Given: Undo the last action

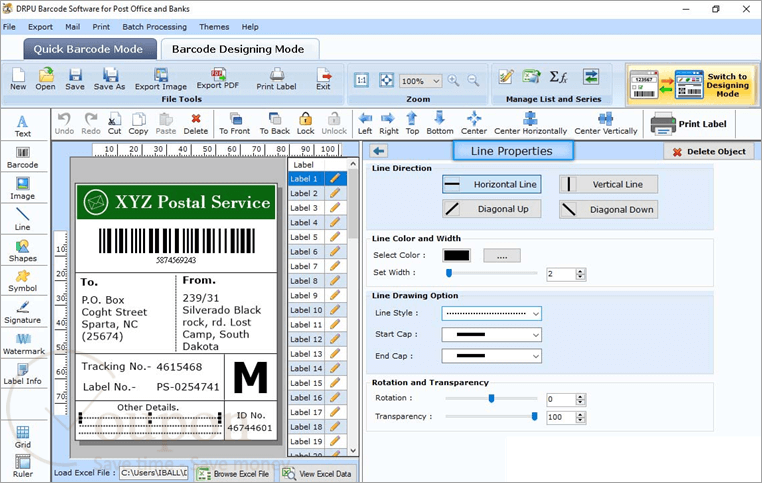Looking at the screenshot, I should coord(64,123).
